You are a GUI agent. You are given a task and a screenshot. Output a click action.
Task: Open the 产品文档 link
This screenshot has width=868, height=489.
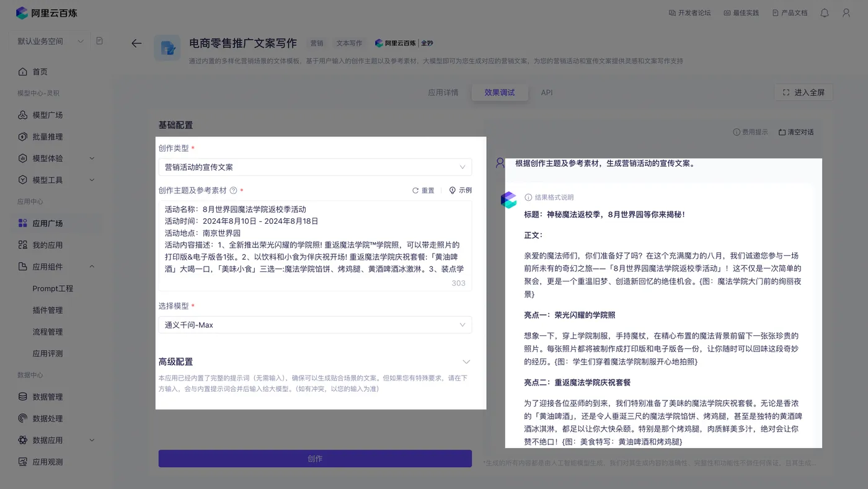tap(790, 13)
